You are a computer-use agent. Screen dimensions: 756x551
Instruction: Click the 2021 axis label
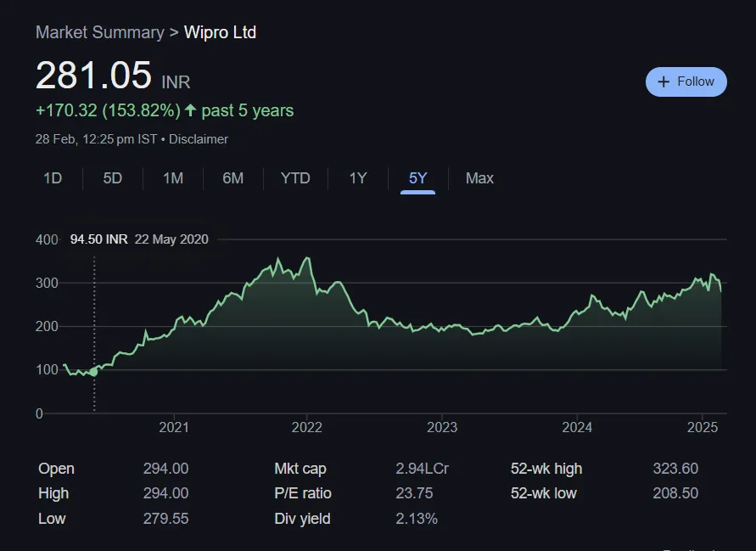click(x=174, y=428)
